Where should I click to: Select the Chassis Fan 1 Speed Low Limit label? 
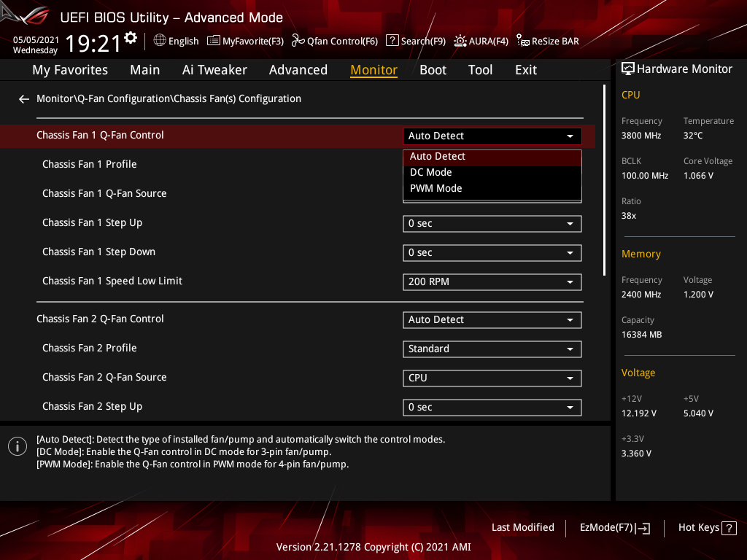(112, 281)
